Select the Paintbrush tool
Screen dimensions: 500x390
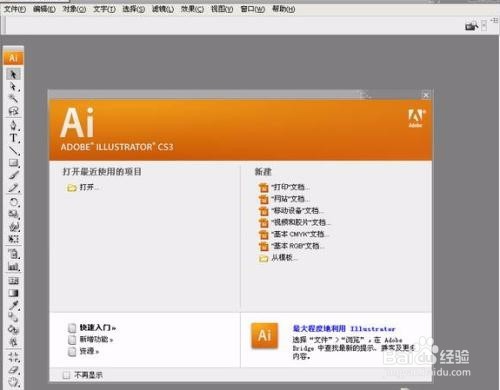click(x=13, y=175)
